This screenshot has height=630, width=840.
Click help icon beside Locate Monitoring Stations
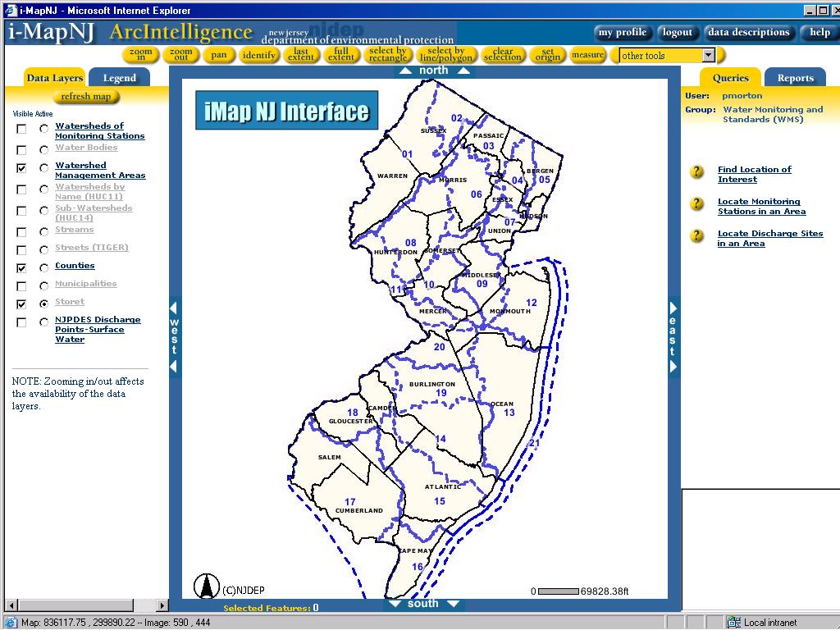(696, 204)
